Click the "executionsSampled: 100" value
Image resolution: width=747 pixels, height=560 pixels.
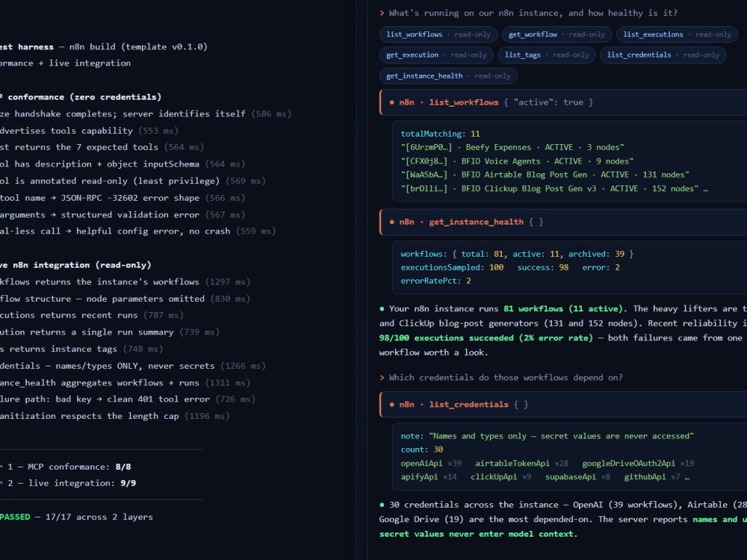point(452,267)
